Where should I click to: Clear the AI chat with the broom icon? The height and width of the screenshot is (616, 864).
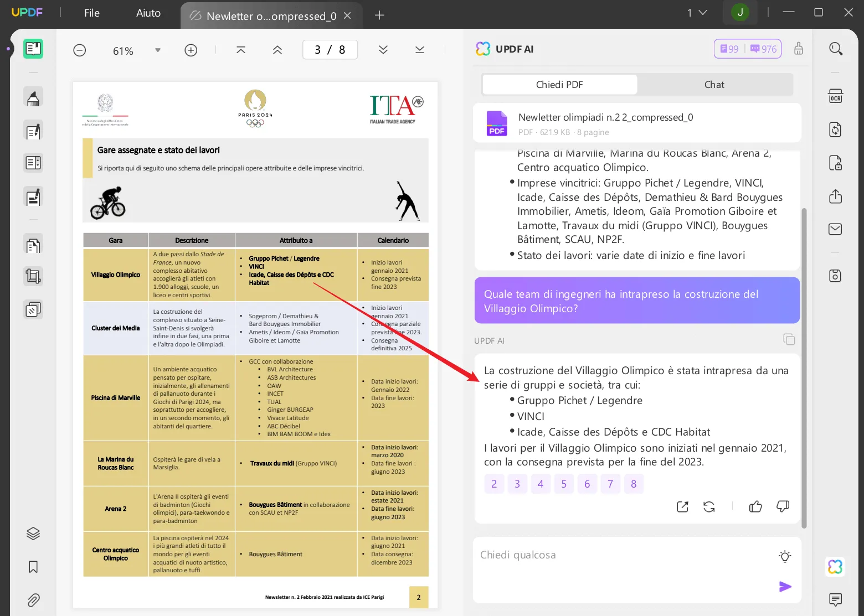799,49
